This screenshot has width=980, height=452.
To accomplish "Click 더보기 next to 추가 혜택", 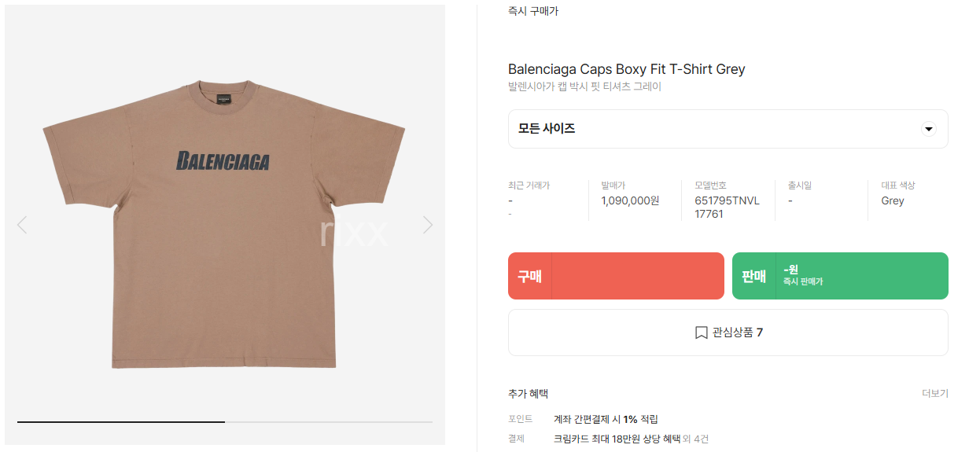I will click(935, 393).
